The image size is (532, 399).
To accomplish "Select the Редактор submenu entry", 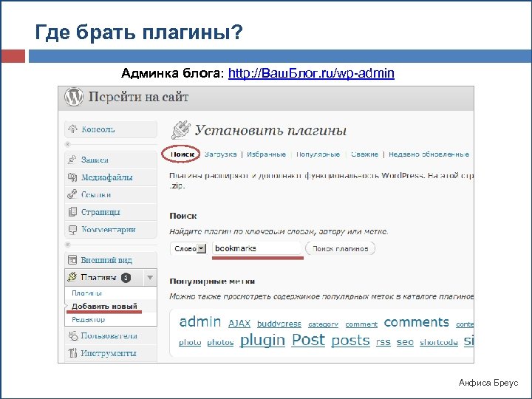I will (88, 320).
